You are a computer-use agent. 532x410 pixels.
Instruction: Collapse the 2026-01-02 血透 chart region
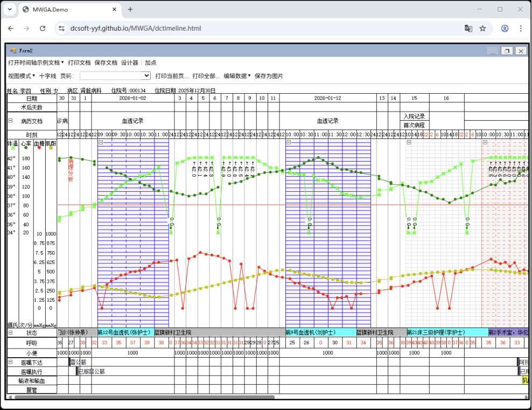point(101,142)
